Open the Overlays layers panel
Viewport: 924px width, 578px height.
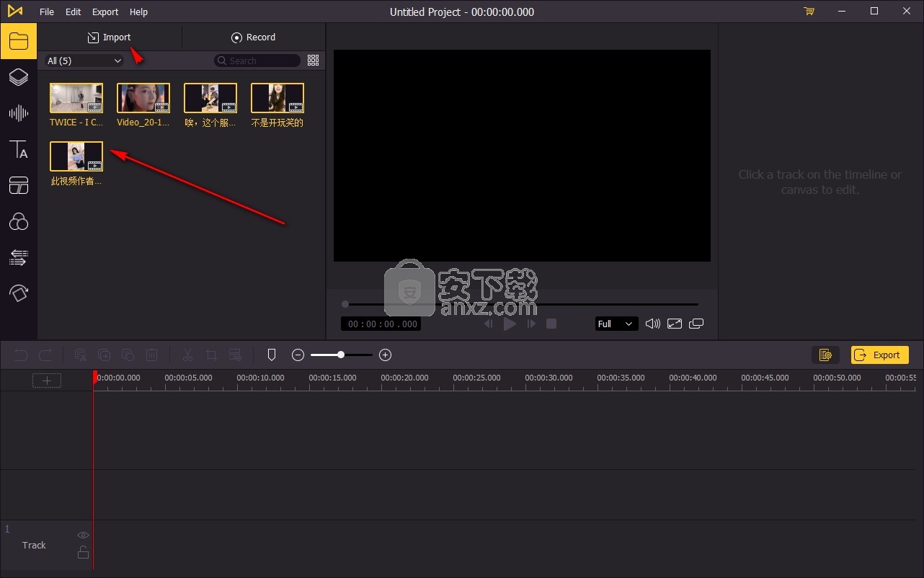tap(18, 77)
